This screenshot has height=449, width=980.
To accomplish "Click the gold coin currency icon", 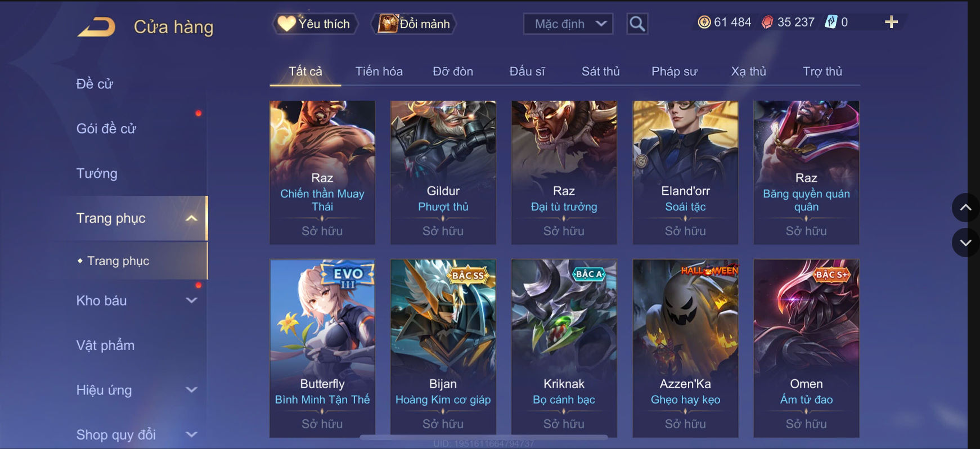I will pos(704,23).
